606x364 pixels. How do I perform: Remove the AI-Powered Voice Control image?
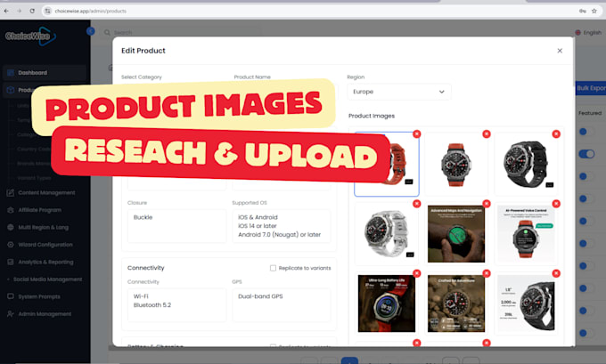point(556,204)
